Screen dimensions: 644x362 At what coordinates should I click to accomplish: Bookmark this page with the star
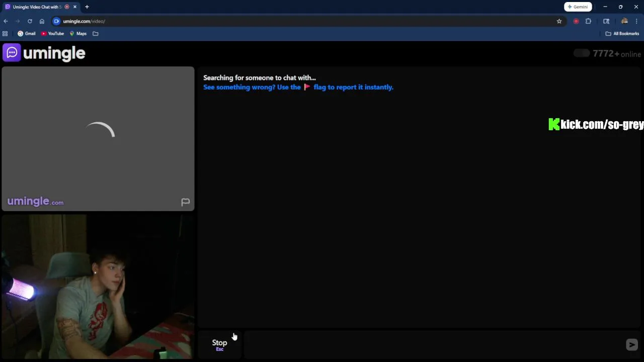click(559, 21)
